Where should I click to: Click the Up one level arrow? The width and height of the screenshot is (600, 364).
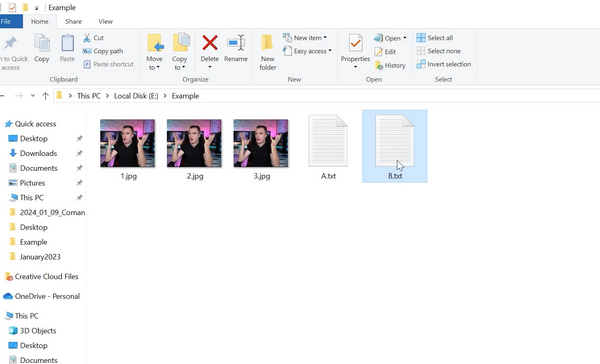click(x=46, y=96)
